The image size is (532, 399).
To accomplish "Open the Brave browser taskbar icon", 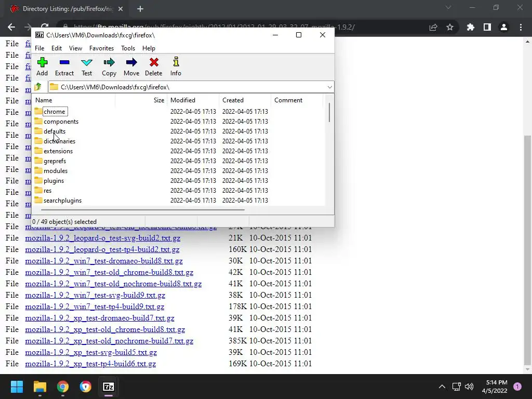I will [86, 387].
